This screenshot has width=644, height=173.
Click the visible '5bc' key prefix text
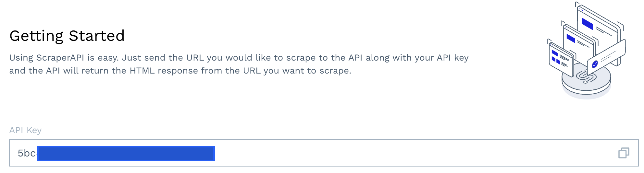coord(27,153)
